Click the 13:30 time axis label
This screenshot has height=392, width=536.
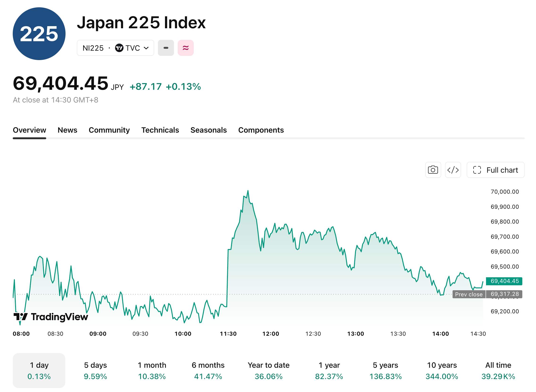tap(398, 334)
